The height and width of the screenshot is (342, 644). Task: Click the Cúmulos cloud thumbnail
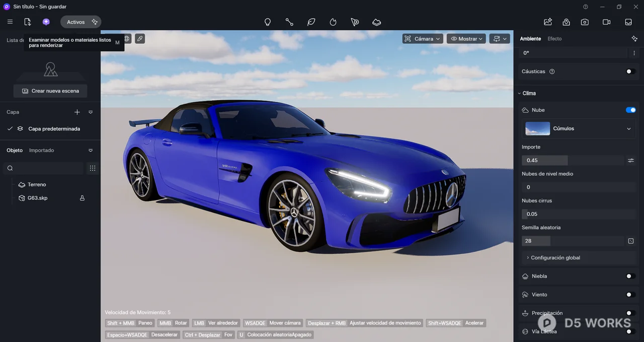pyautogui.click(x=537, y=128)
